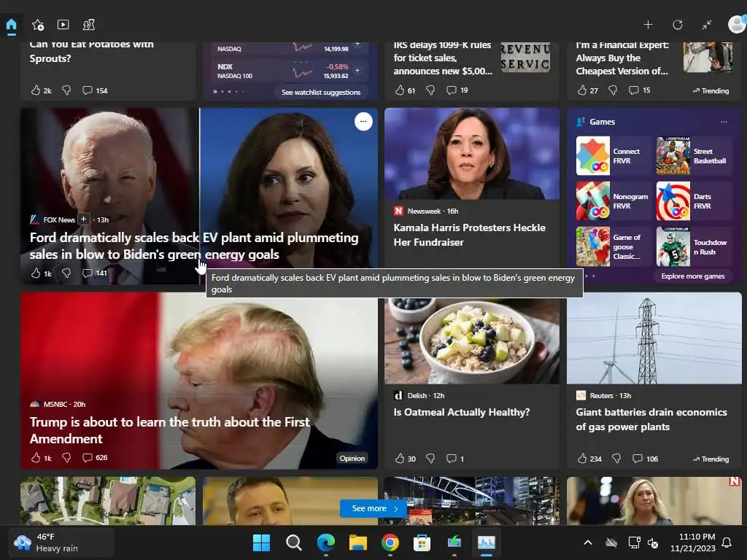The image size is (747, 560).
Task: Add NDX NASDAQ 100 to watchlist
Action: pyautogui.click(x=357, y=71)
